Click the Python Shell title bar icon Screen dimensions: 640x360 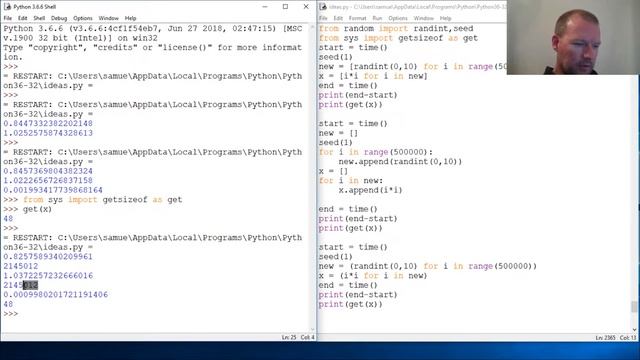coord(7,7)
